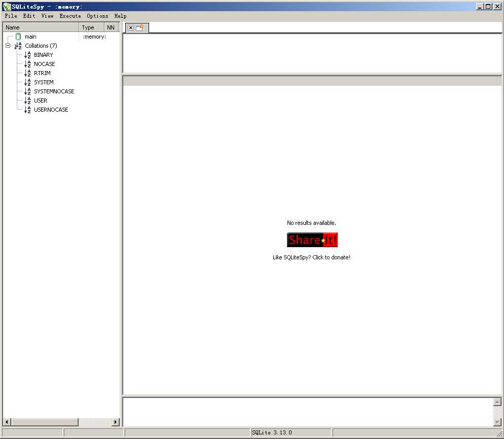Click the Type column header

[x=92, y=27]
